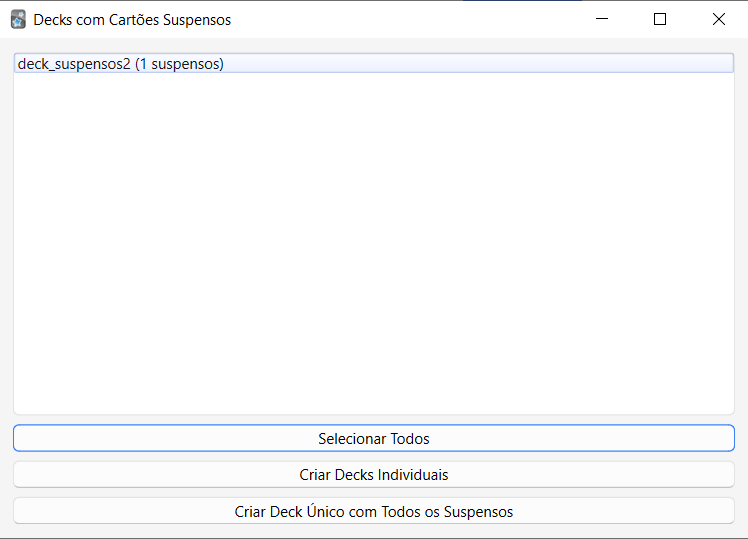Open system menu via title bar icon
This screenshot has height=539, width=748.
point(18,19)
